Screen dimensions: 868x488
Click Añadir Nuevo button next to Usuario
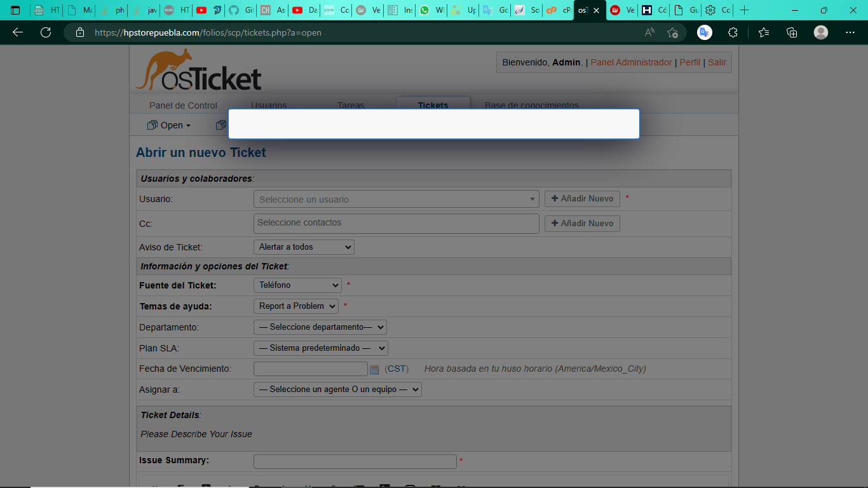pos(582,199)
